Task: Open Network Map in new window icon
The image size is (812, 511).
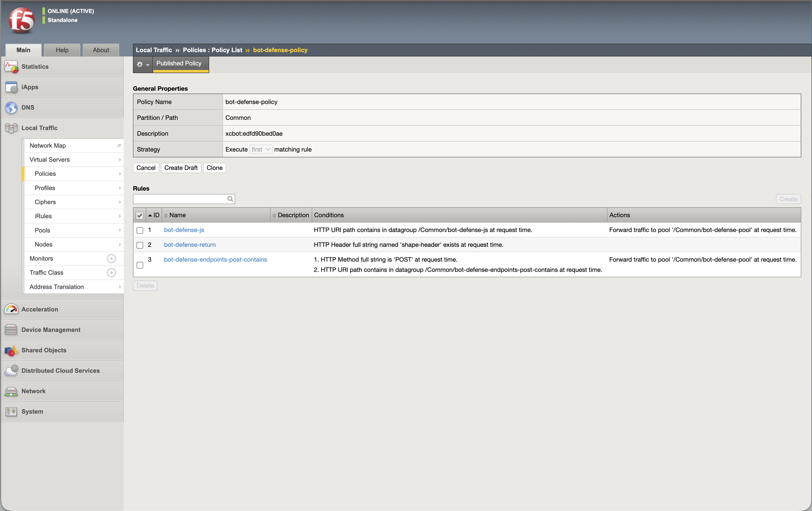Action: pyautogui.click(x=119, y=146)
